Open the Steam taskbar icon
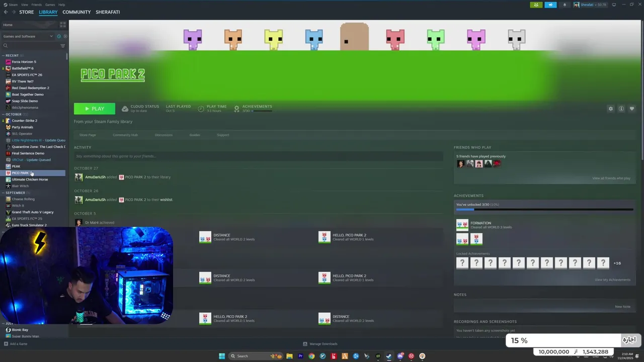Viewport: 644px width, 362px height. (x=389, y=356)
